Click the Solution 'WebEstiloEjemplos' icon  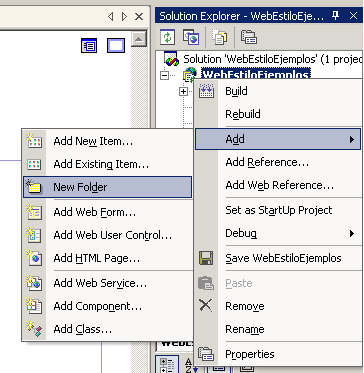pos(172,59)
